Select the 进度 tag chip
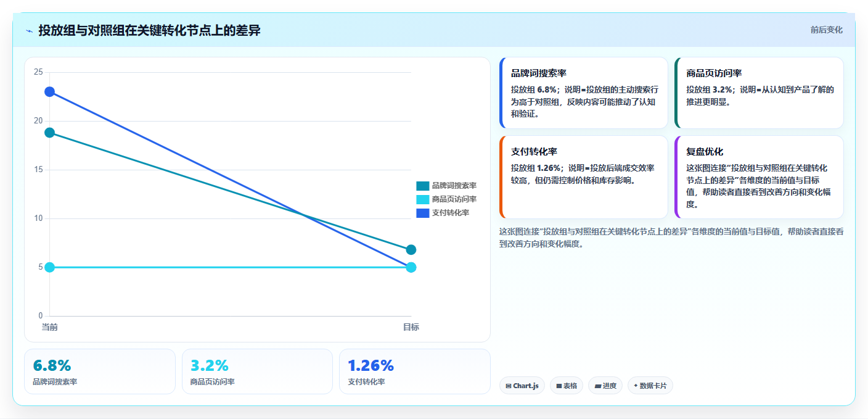Viewport: 868px width, 419px height. click(x=605, y=386)
